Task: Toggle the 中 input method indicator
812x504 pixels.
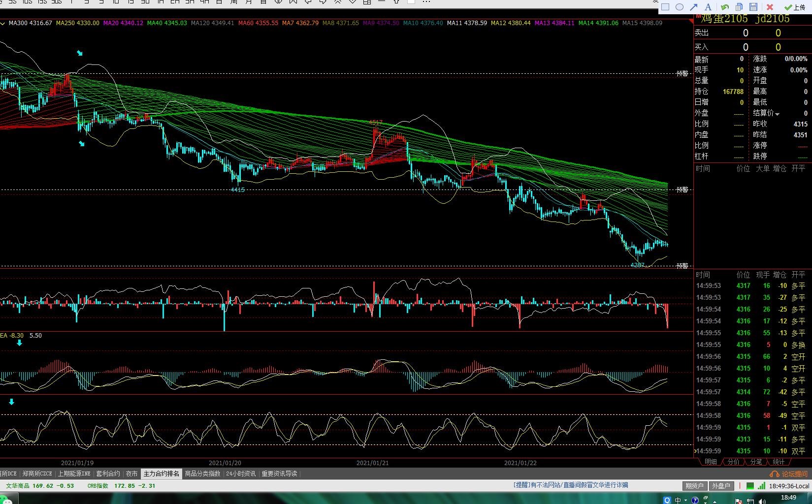Action: click(679, 501)
